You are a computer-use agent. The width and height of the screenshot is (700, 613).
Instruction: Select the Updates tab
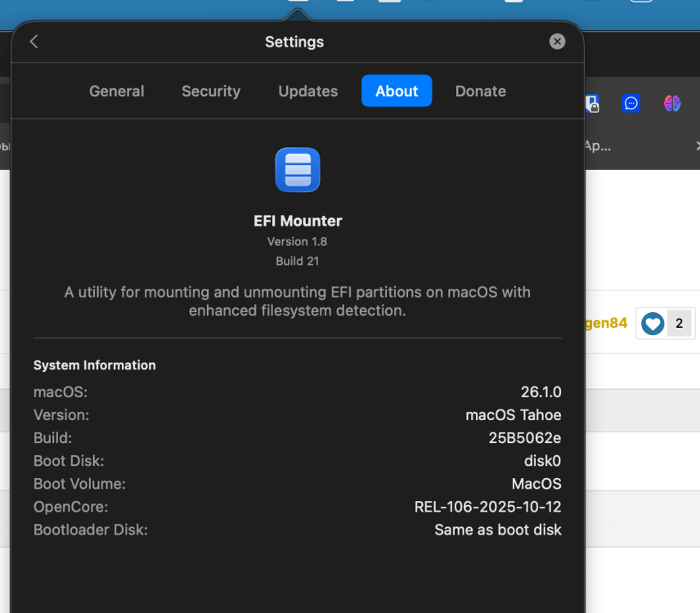pyautogui.click(x=308, y=91)
